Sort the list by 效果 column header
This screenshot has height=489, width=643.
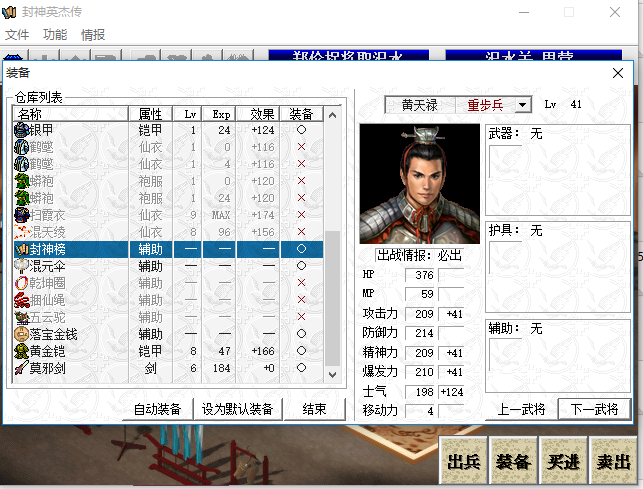click(262, 114)
